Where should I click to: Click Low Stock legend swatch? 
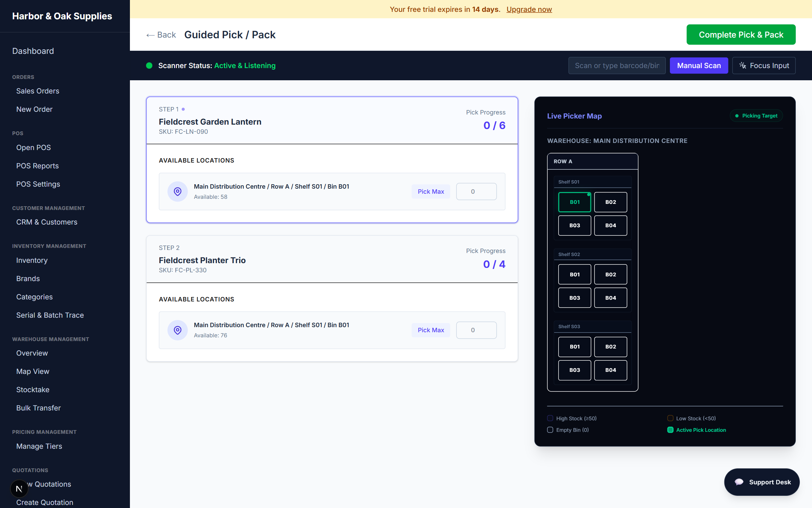(x=670, y=418)
